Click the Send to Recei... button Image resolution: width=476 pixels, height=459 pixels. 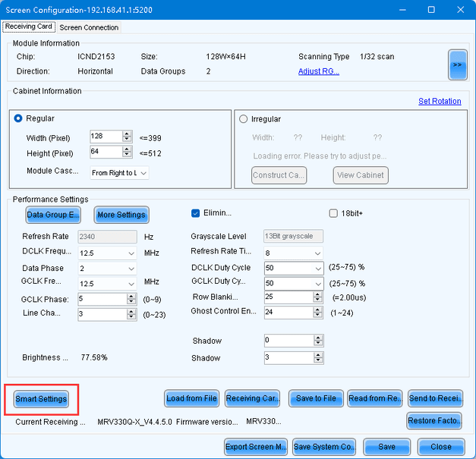[x=436, y=398]
